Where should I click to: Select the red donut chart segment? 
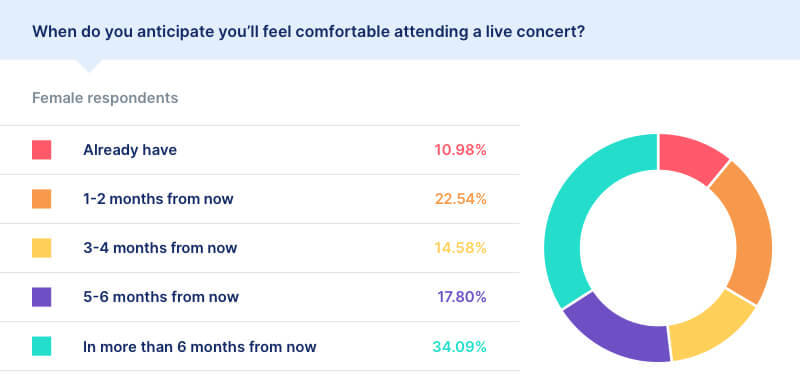[x=690, y=157]
